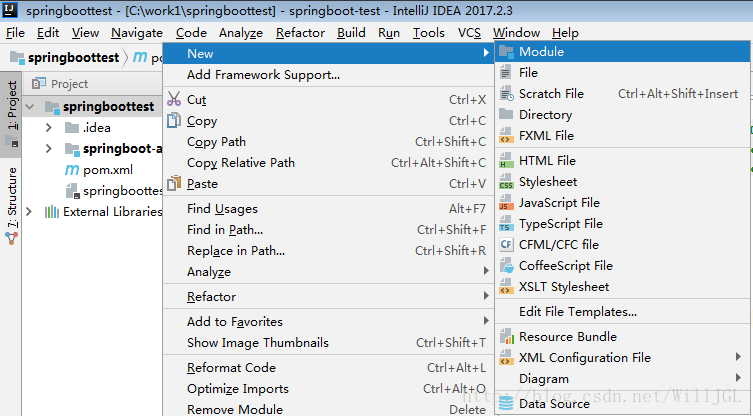Select Reformat Code menu entry
The image size is (753, 416).
click(328, 367)
